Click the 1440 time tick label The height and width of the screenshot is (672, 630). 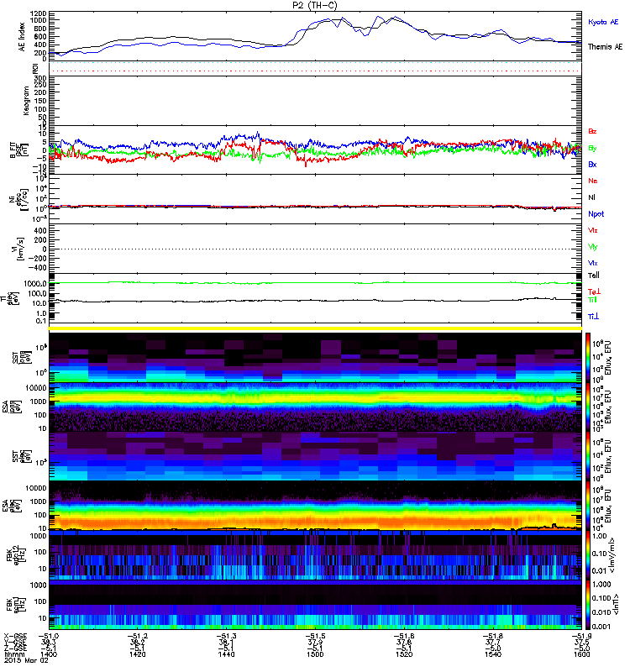point(226,654)
